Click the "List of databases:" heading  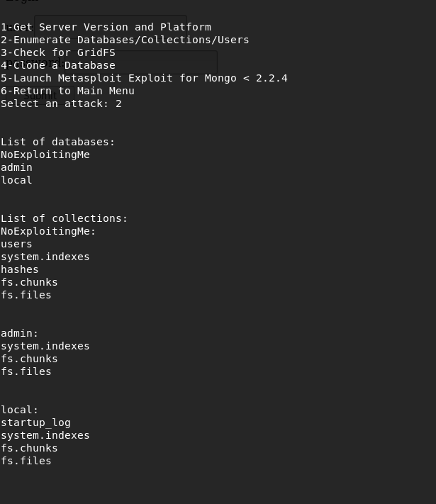tap(57, 142)
